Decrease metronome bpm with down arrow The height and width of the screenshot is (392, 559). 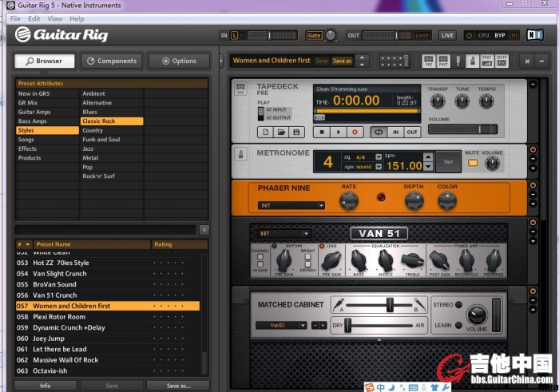tap(428, 166)
